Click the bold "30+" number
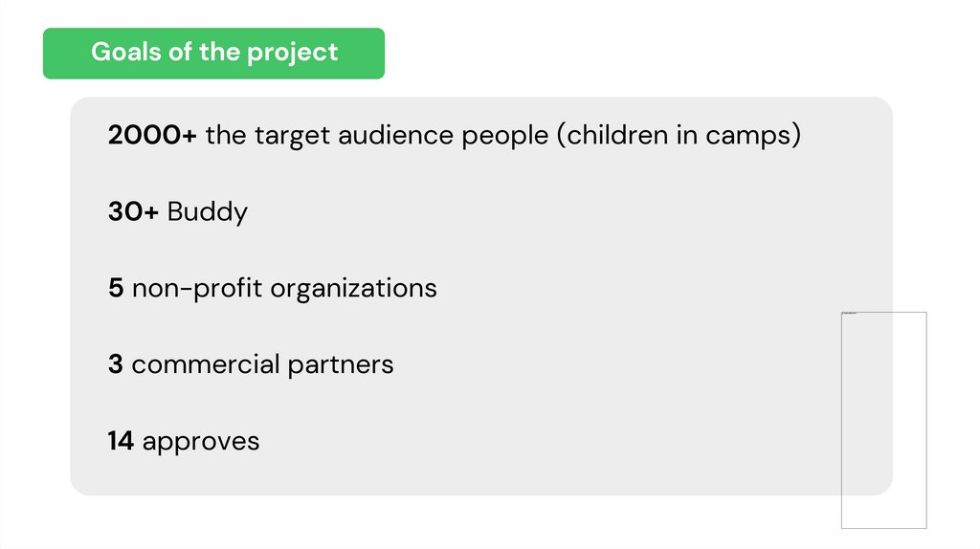 click(133, 211)
